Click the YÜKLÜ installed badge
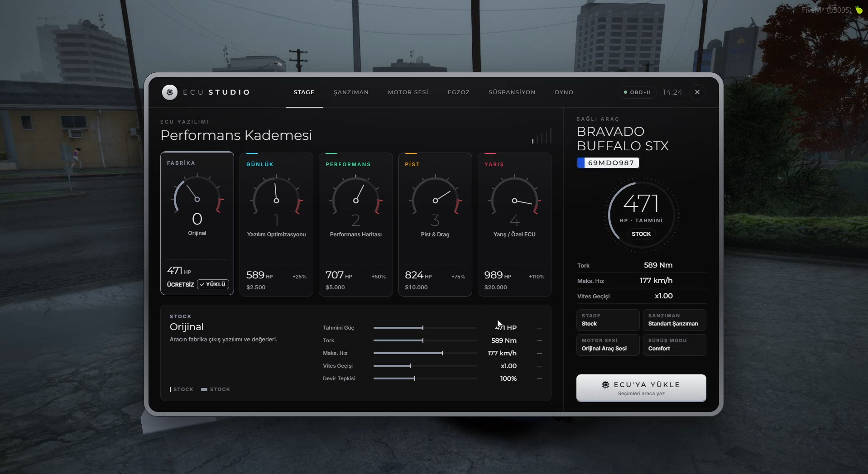 [x=213, y=284]
